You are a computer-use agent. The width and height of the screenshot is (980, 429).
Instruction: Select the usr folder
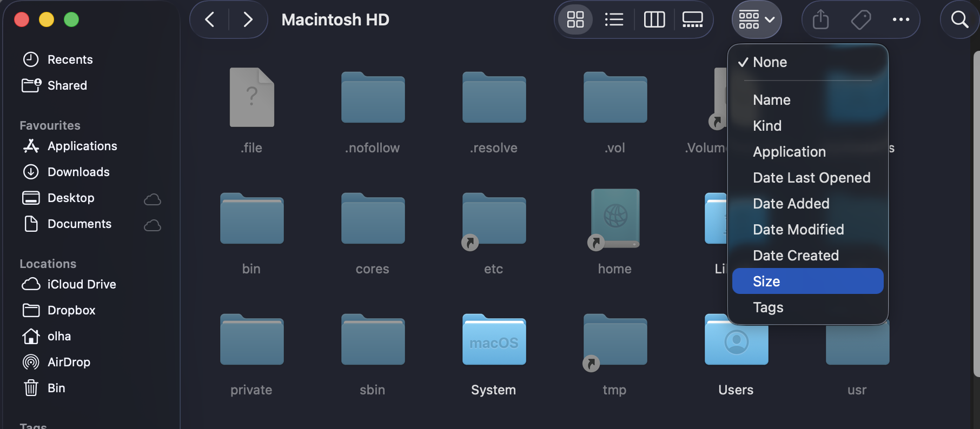[858, 344]
